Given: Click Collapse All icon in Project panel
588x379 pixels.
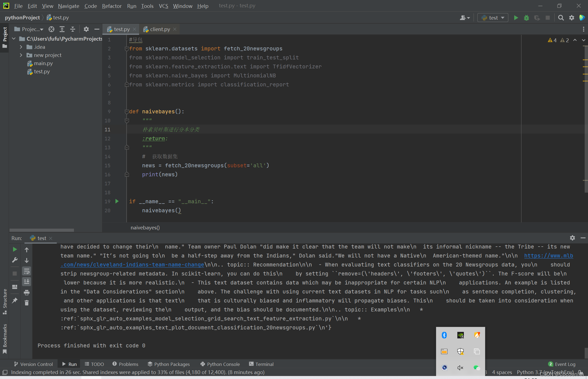Looking at the screenshot, I should 72,29.
